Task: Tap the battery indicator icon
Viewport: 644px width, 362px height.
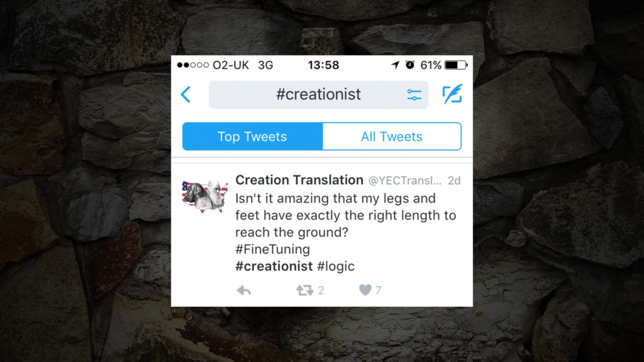Action: coord(456,65)
